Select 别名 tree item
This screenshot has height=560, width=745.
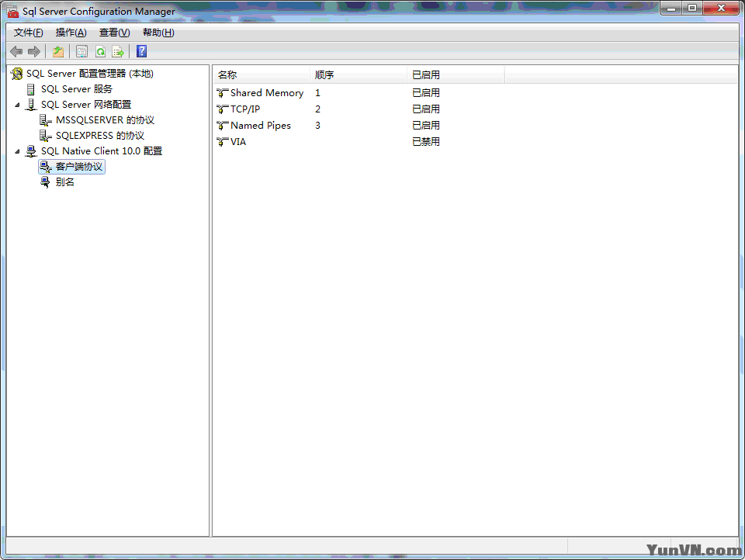pyautogui.click(x=64, y=182)
